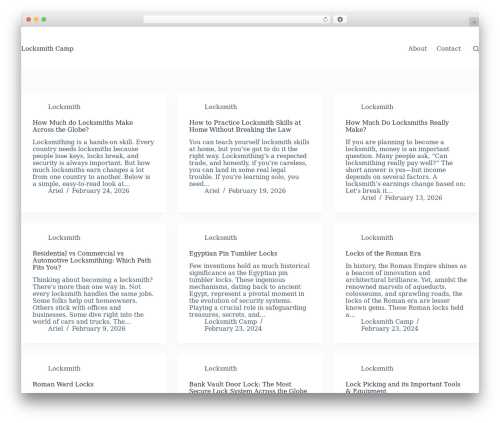This screenshot has height=423, width=500.
Task: Open 'How Much Do Locksmiths Really Make?' article
Action: coord(397,126)
